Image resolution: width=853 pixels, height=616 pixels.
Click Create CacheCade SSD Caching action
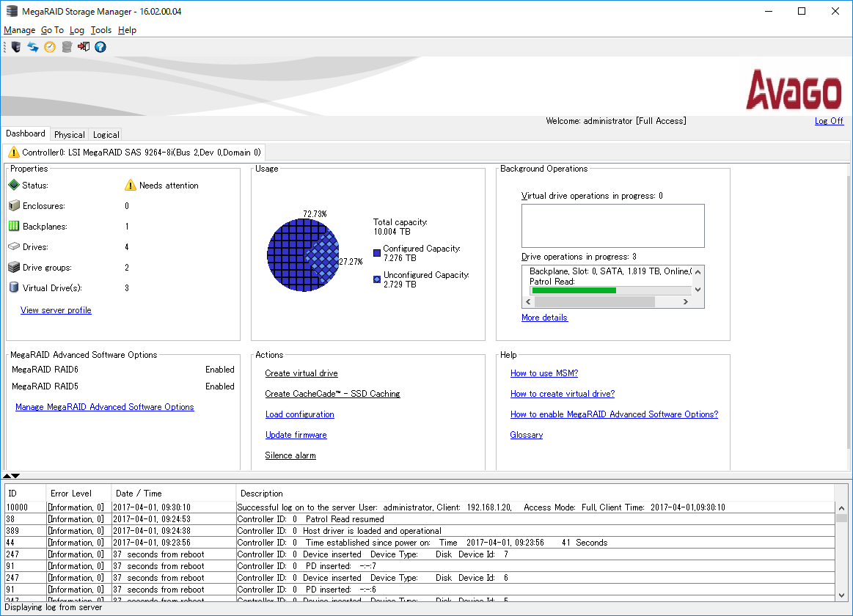click(x=332, y=395)
